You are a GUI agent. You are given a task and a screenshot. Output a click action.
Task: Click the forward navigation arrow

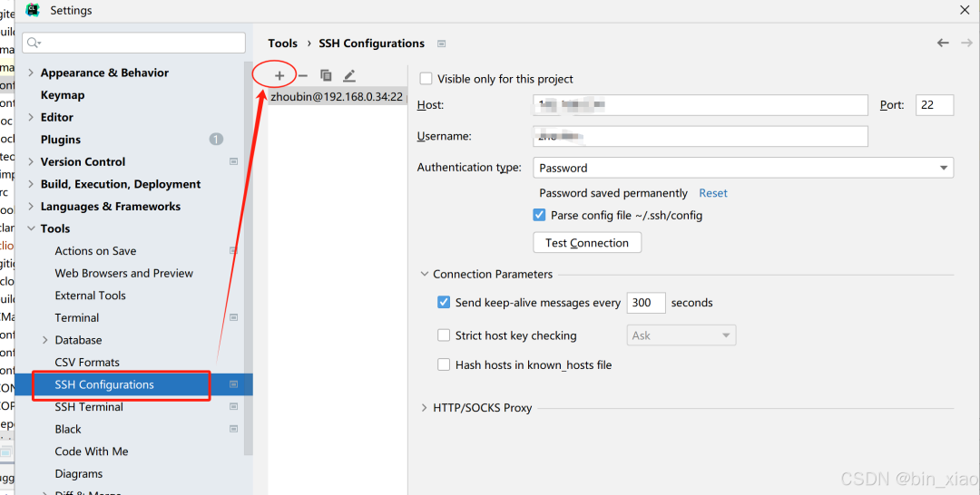click(x=965, y=43)
